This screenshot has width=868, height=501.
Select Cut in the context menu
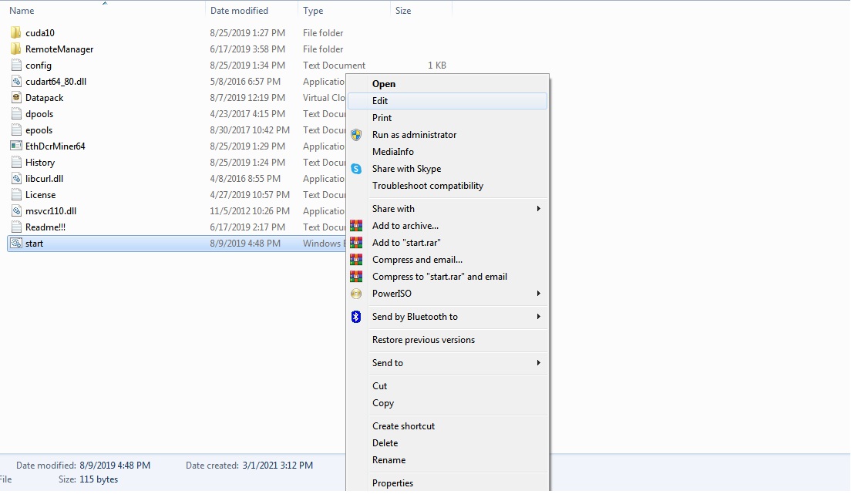click(x=447, y=386)
